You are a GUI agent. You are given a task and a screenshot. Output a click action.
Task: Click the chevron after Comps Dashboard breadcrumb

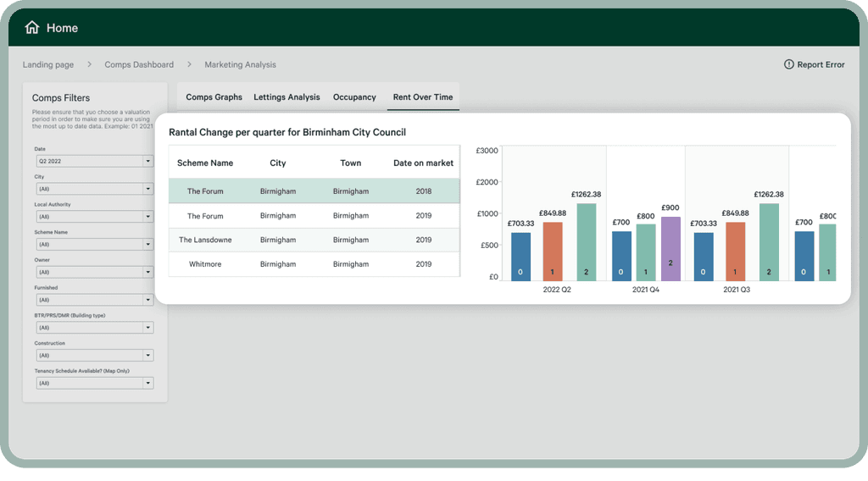(x=189, y=64)
